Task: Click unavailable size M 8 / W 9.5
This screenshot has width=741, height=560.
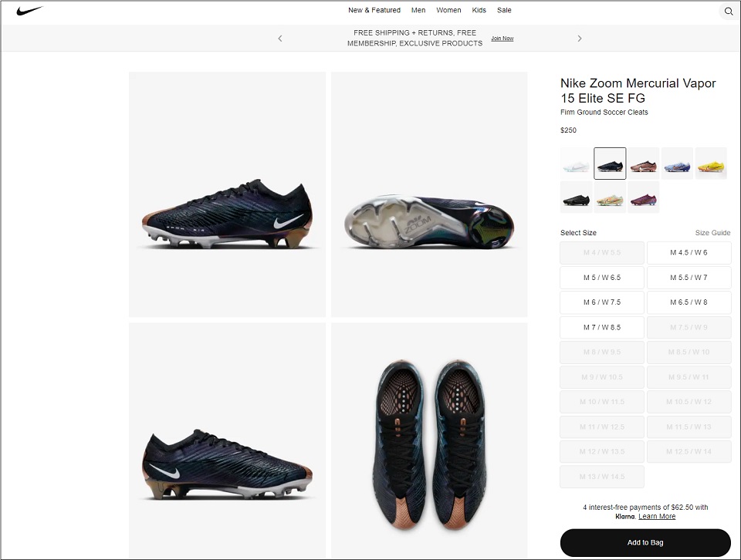Action: 602,353
